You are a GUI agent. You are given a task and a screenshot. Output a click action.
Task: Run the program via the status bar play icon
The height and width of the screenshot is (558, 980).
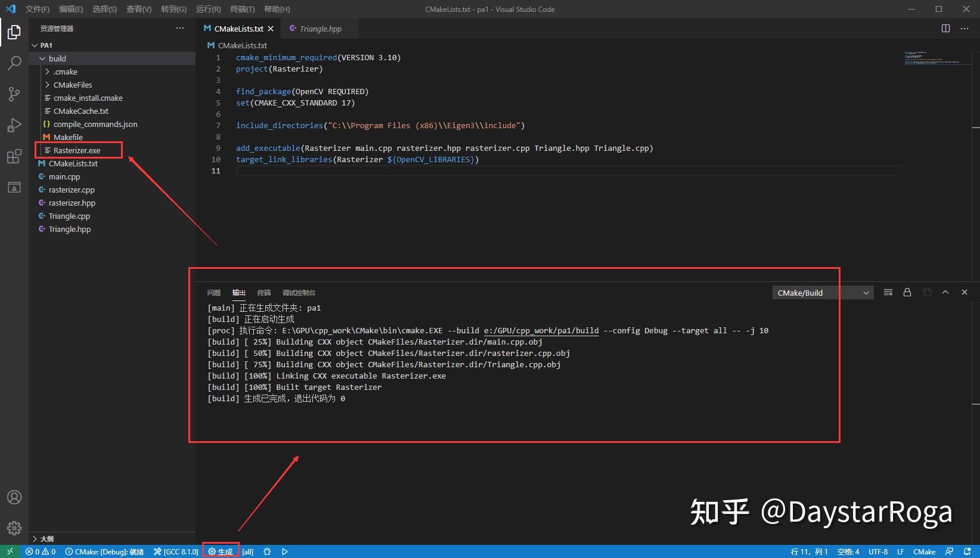pyautogui.click(x=284, y=551)
